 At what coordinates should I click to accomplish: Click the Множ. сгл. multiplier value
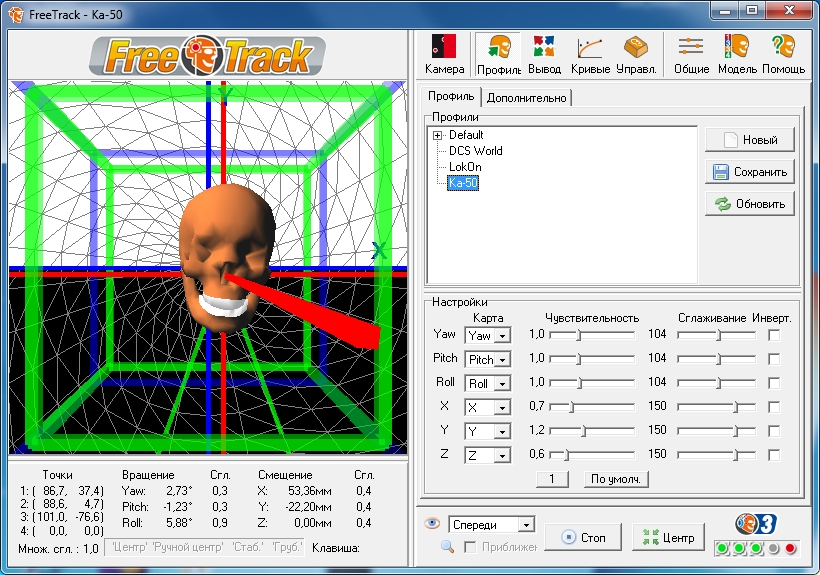click(x=90, y=549)
